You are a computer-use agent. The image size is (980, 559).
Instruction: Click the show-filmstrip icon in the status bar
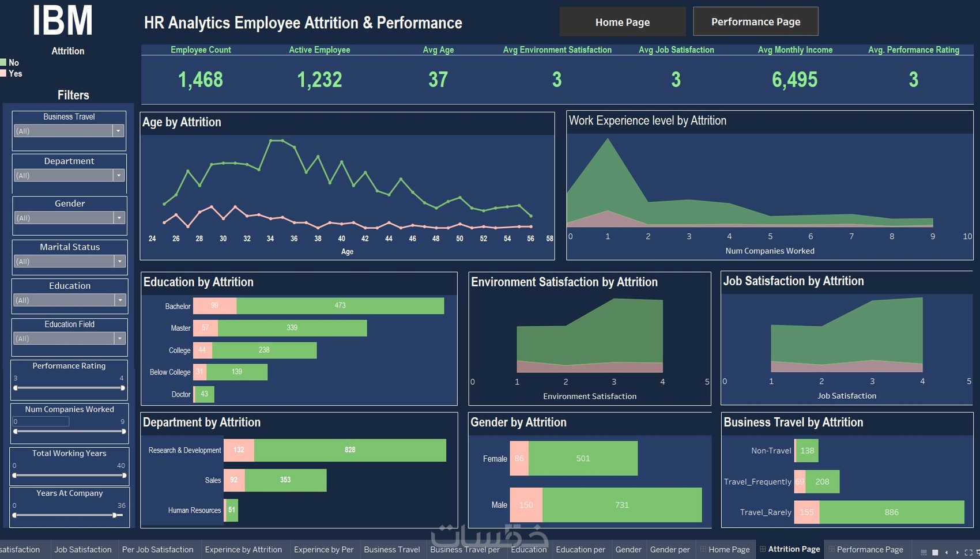[925, 552]
